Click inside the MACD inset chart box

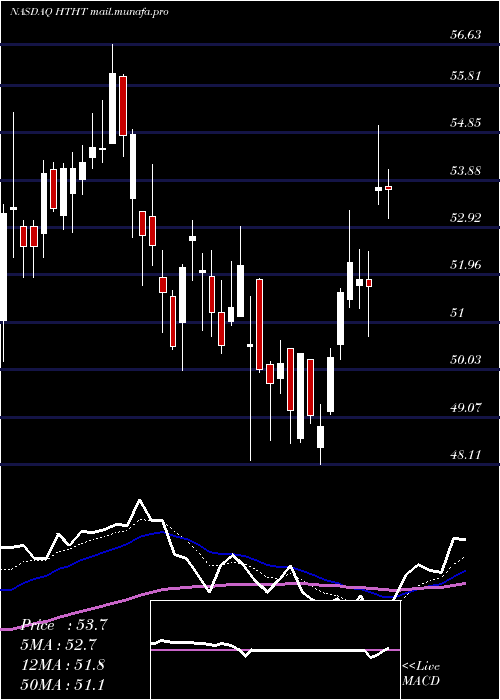275,650
